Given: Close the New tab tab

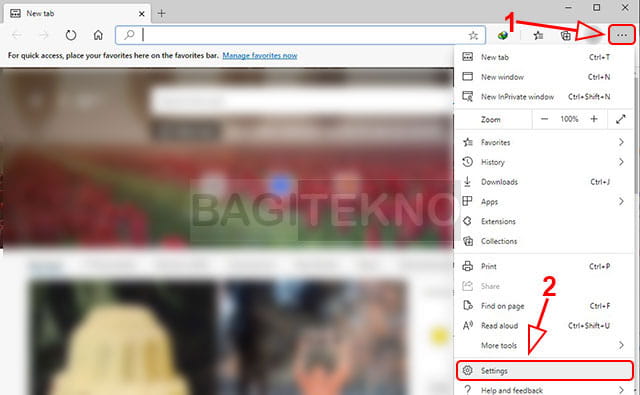Looking at the screenshot, I should 141,14.
